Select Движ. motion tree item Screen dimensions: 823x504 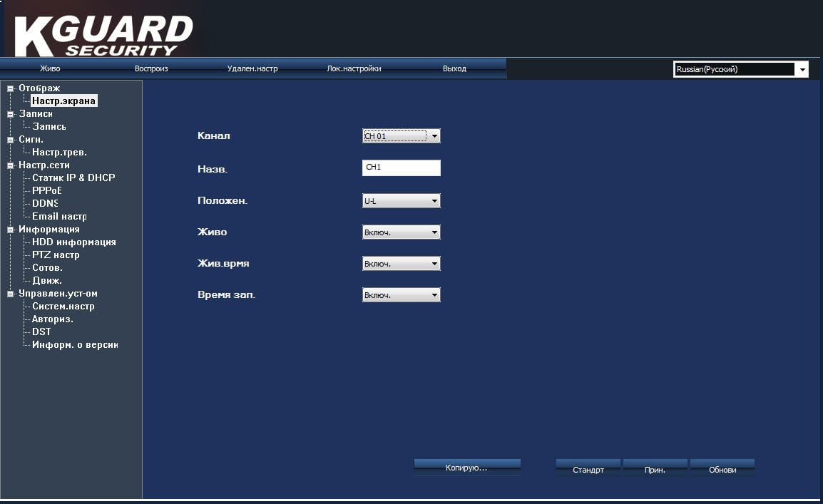47,281
